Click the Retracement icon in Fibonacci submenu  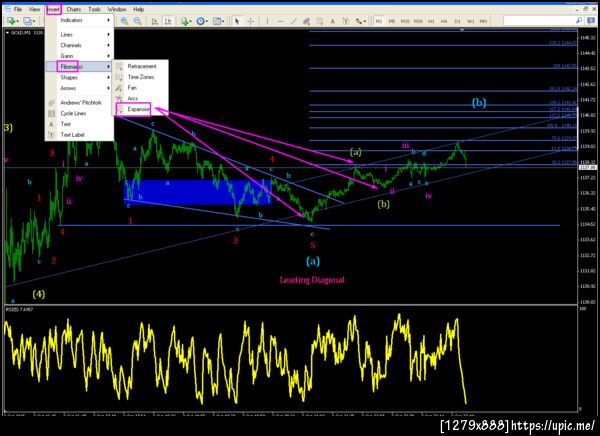(120, 66)
